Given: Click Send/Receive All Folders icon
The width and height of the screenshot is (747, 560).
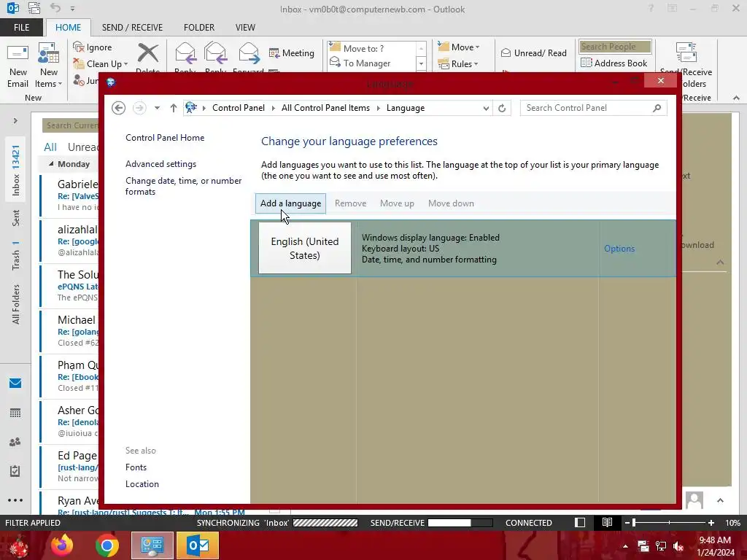Looking at the screenshot, I should (686, 52).
